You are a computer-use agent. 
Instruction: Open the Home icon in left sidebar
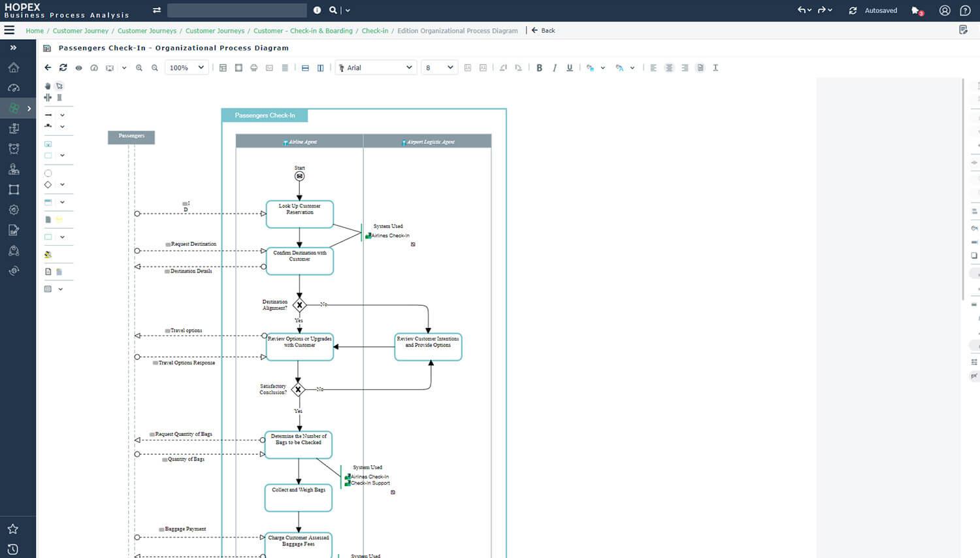[x=13, y=67]
